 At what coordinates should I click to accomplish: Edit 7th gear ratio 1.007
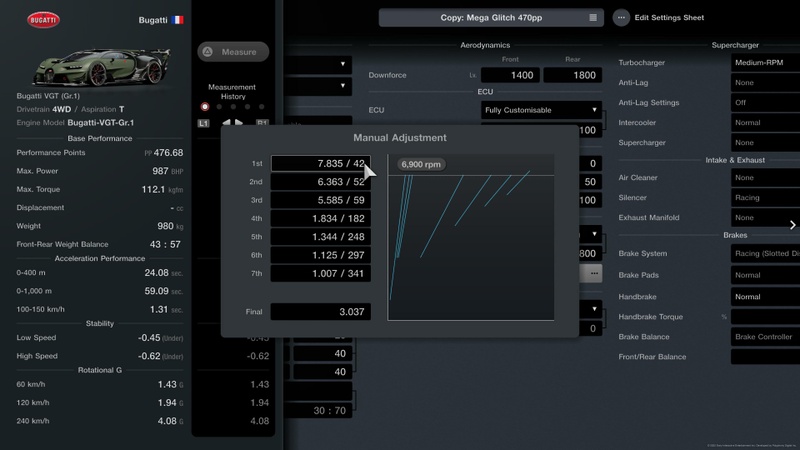point(320,273)
